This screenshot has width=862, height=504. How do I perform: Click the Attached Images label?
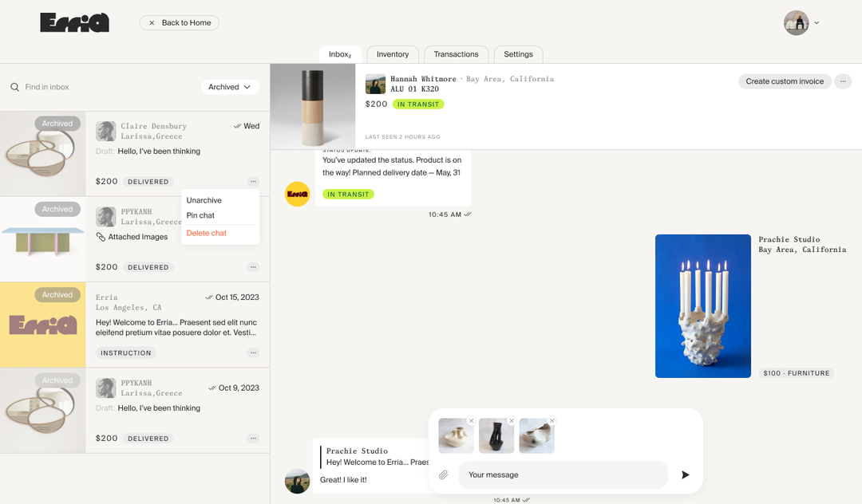138,237
